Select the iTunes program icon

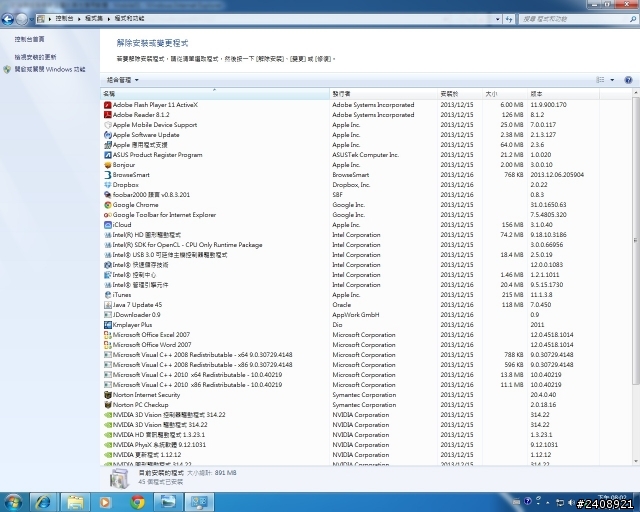pyautogui.click(x=108, y=295)
